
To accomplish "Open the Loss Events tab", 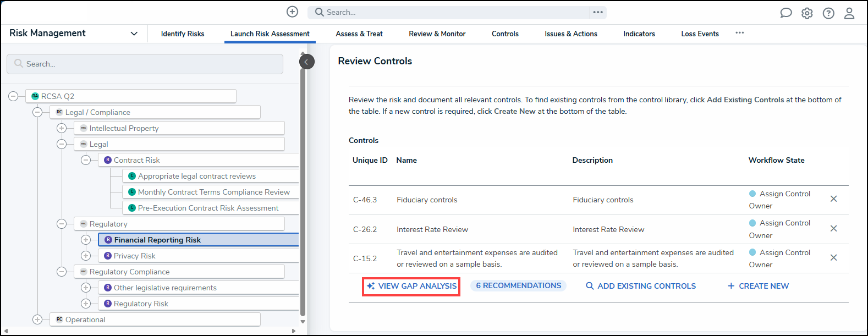I will click(x=700, y=34).
